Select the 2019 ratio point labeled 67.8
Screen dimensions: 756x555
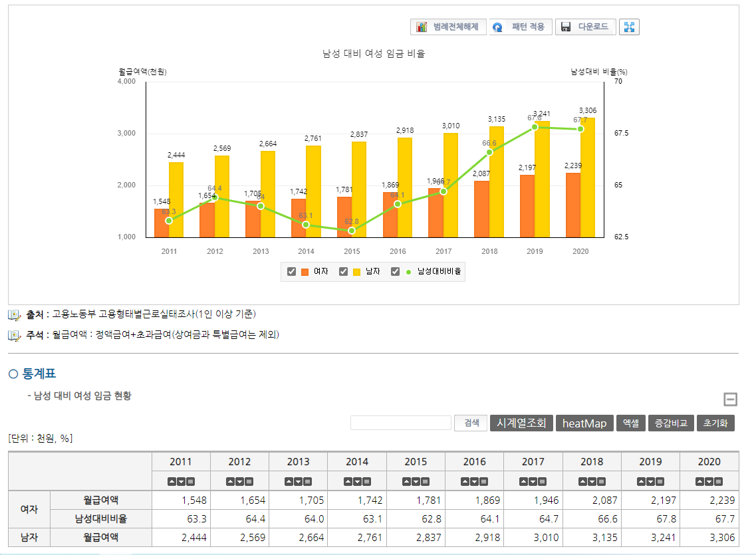point(535,127)
